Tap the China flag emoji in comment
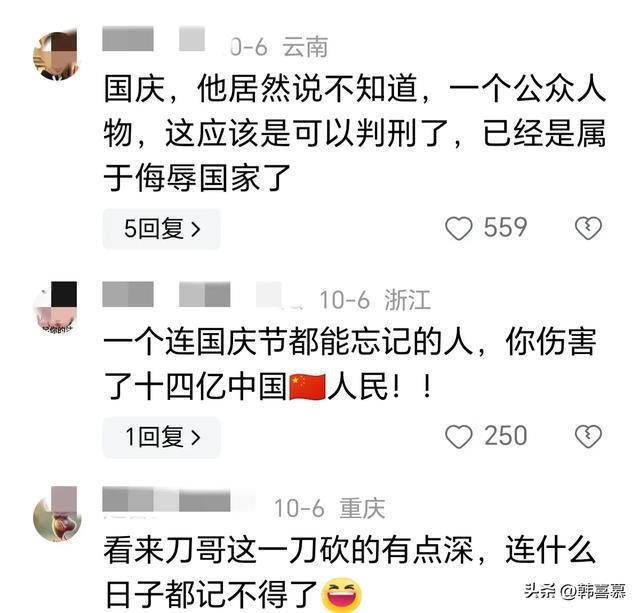The width and height of the screenshot is (640, 613). click(x=307, y=386)
